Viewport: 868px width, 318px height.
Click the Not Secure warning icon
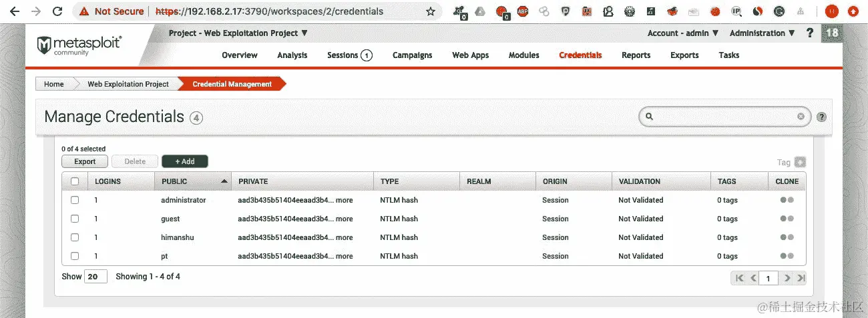pos(85,11)
